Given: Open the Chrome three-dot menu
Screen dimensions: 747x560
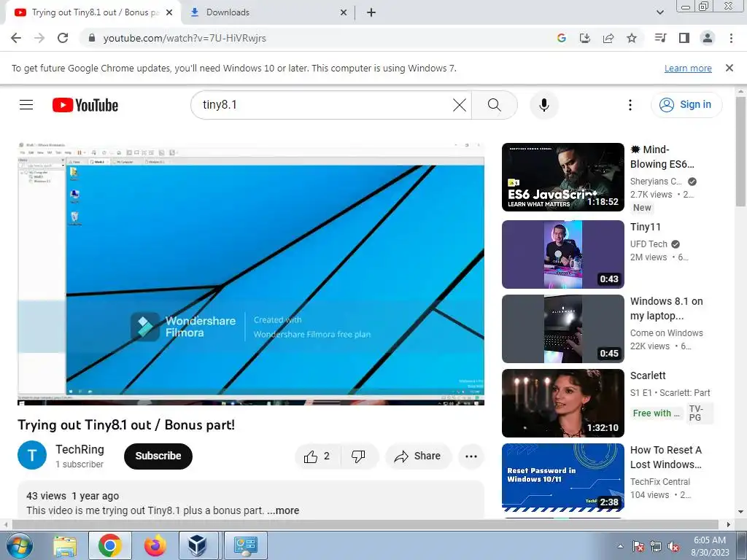Looking at the screenshot, I should click(x=731, y=38).
